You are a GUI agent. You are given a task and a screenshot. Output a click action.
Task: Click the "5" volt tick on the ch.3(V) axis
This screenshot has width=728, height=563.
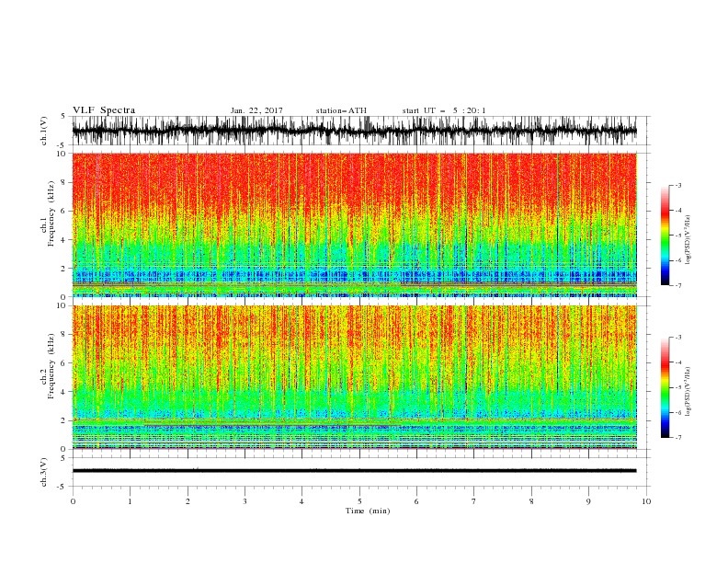coord(63,458)
